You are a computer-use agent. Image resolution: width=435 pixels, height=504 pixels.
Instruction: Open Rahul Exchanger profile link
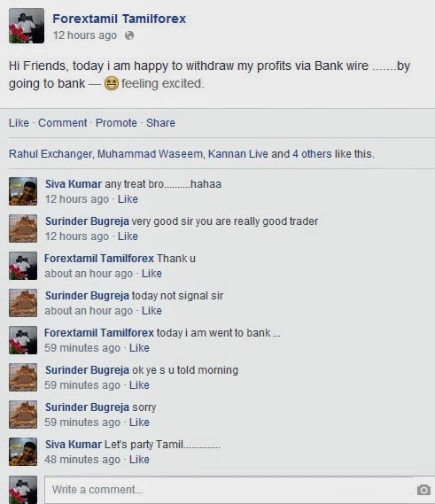[50, 154]
